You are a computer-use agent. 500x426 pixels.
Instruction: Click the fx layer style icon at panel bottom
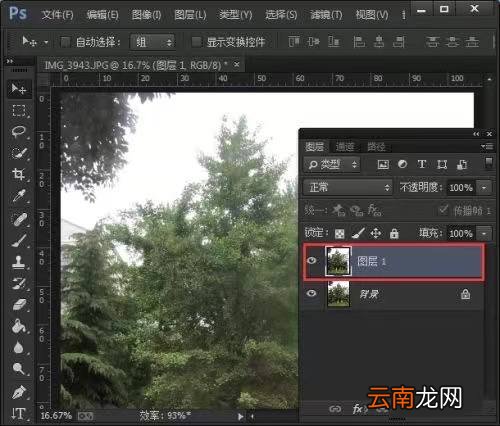[359, 409]
